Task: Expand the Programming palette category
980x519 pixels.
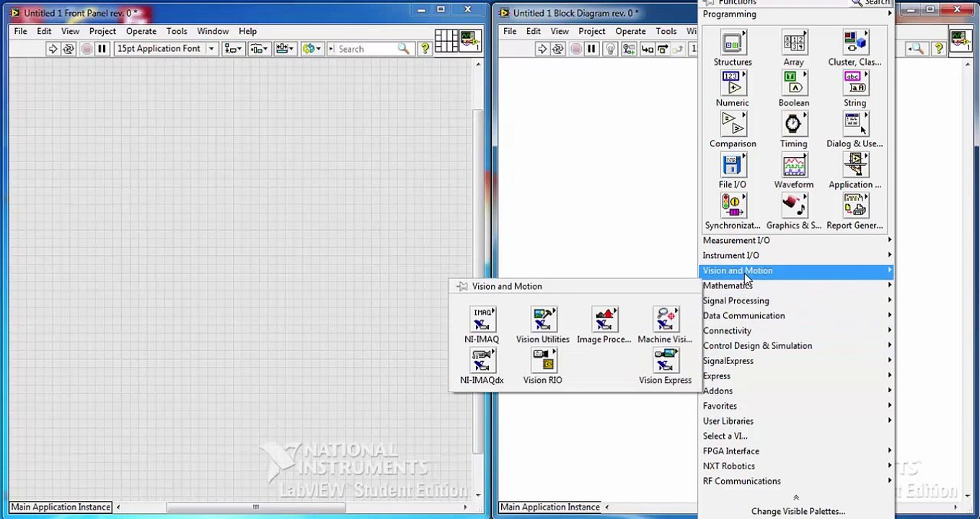Action: point(797,14)
